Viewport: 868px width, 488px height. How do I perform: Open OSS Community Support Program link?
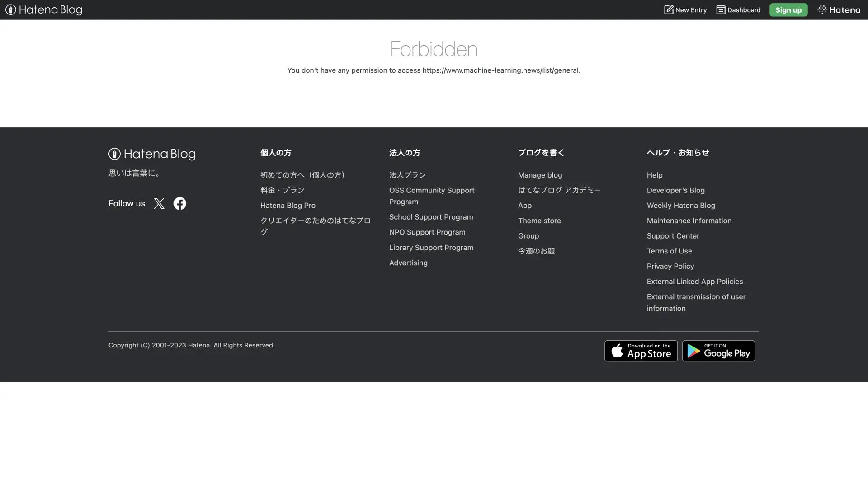click(x=431, y=196)
